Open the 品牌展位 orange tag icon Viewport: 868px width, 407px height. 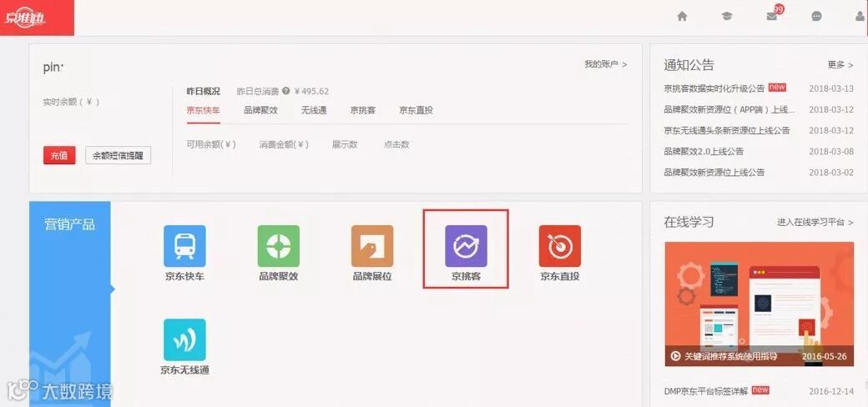pos(372,246)
